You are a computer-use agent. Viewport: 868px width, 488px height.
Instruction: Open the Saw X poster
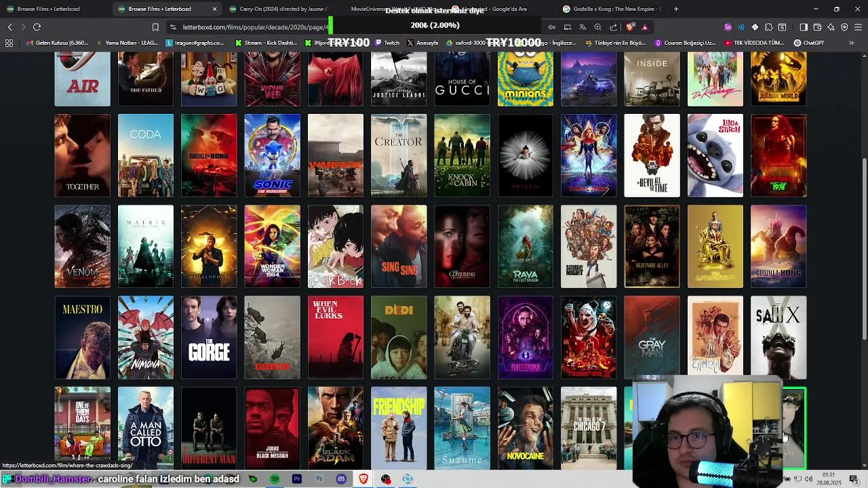coord(778,337)
